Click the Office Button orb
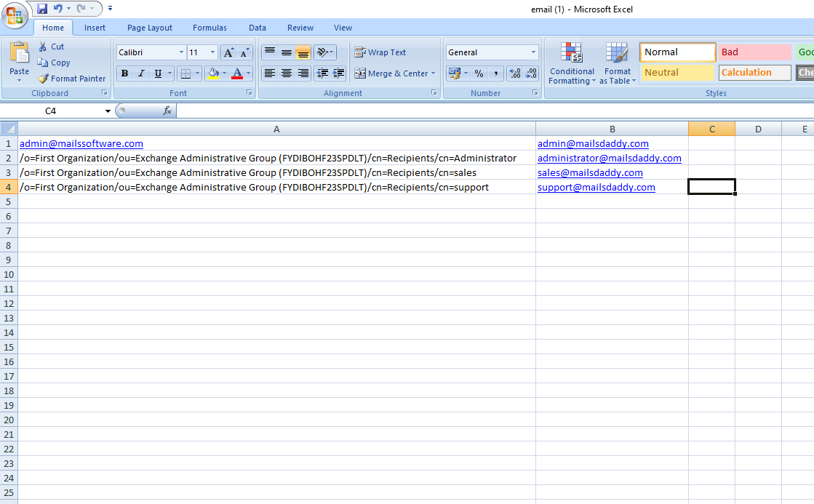This screenshot has width=814, height=504. [15, 15]
